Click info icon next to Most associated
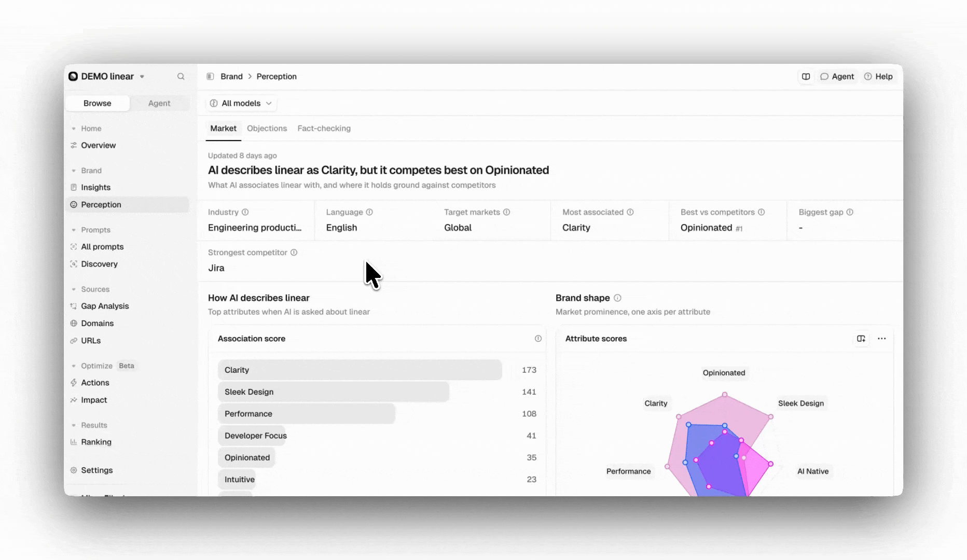 (630, 212)
